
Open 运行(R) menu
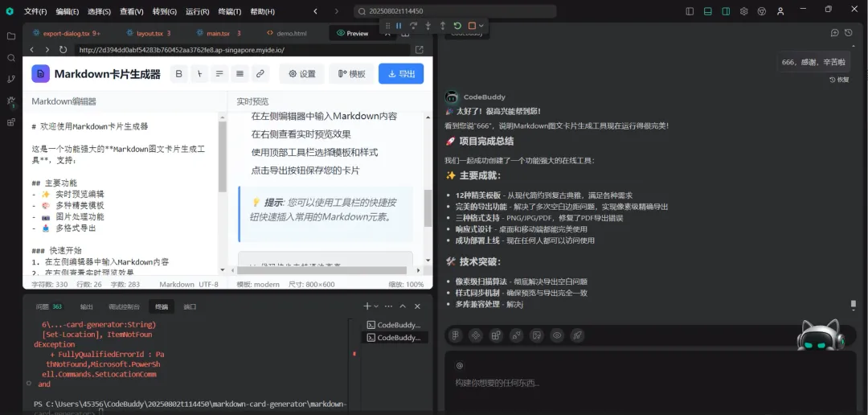(x=197, y=11)
